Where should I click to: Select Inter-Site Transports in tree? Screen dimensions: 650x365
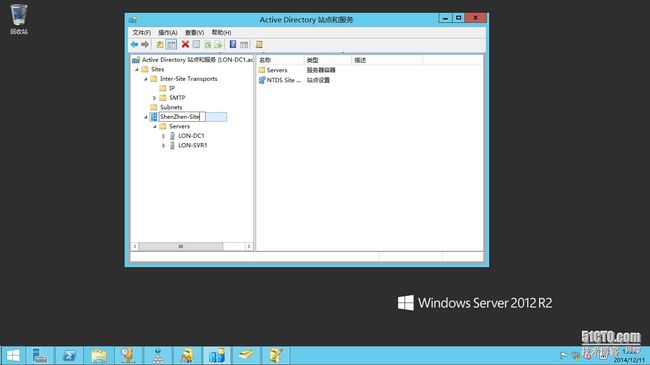click(x=189, y=79)
